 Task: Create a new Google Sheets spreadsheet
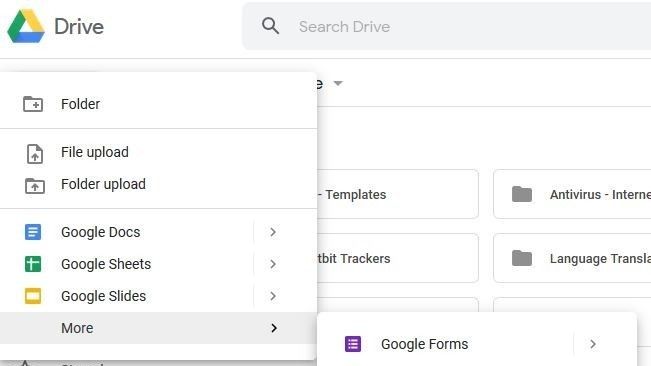point(127,264)
